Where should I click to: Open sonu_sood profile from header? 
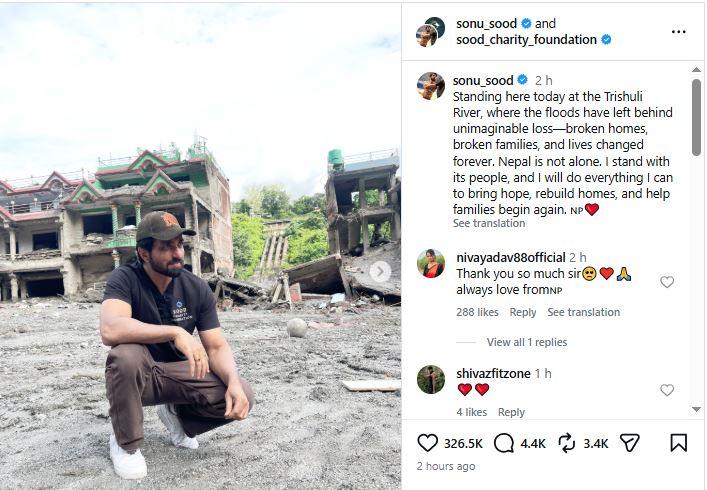[x=486, y=23]
